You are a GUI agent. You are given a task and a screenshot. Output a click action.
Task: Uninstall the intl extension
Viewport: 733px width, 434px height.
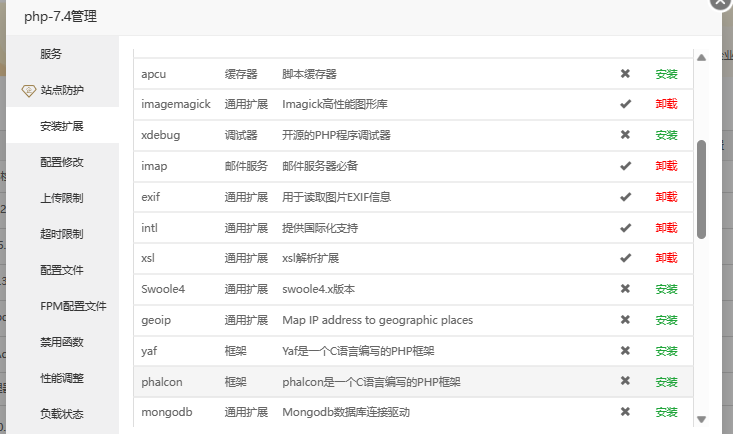click(666, 228)
